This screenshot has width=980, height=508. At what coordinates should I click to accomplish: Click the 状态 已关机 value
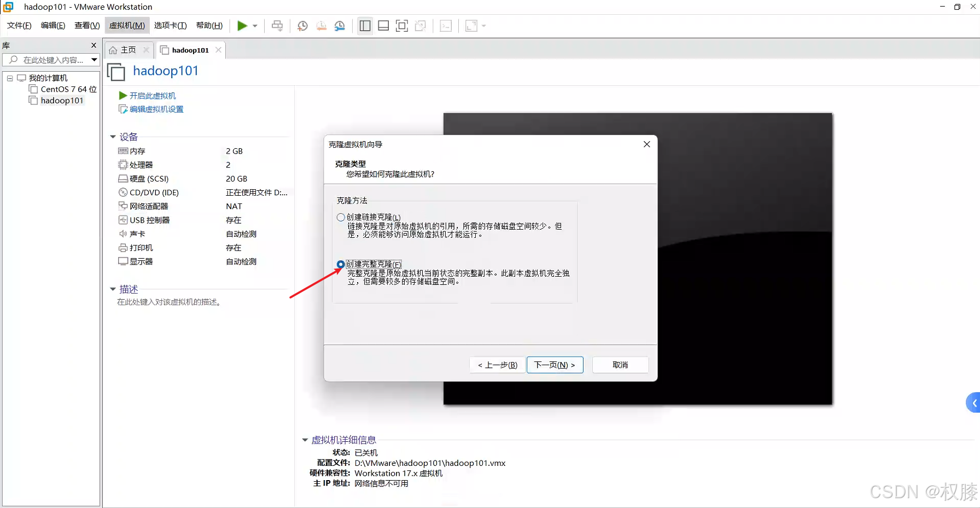click(366, 453)
